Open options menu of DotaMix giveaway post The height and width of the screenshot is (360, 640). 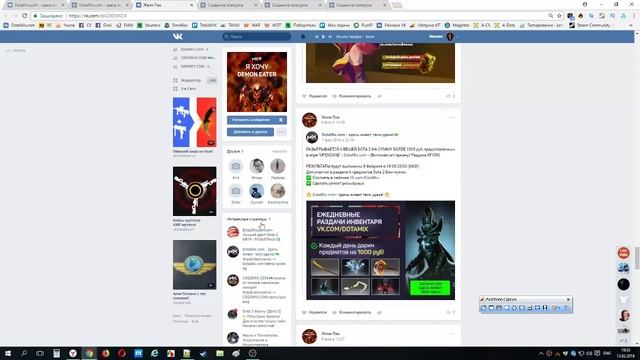[451, 118]
